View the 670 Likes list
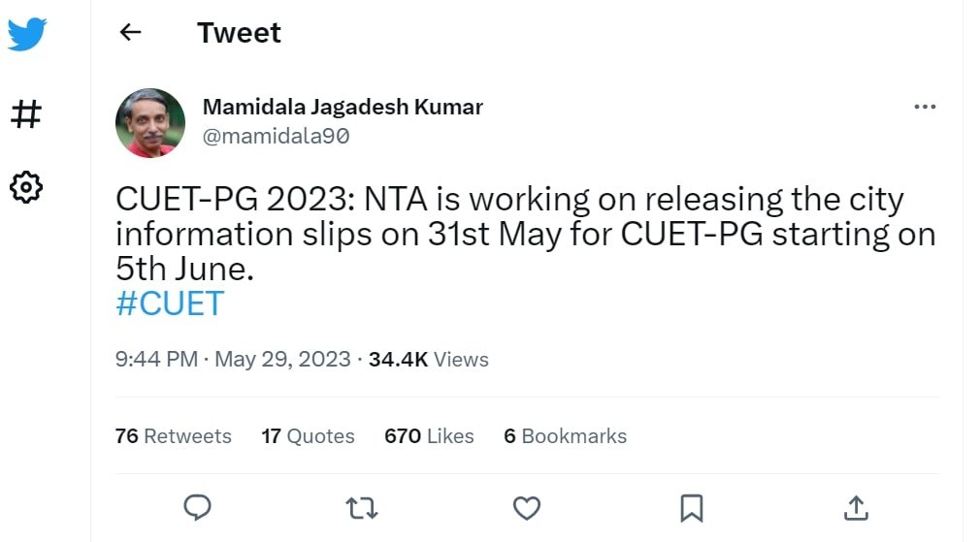Viewport: 980px width, 542px height. click(x=429, y=436)
